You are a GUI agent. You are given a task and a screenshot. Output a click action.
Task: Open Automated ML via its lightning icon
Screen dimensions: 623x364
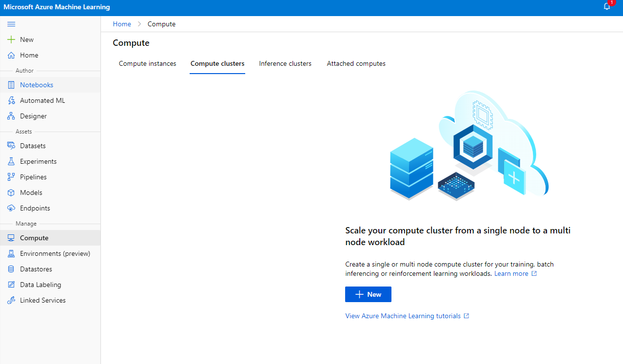click(x=11, y=100)
